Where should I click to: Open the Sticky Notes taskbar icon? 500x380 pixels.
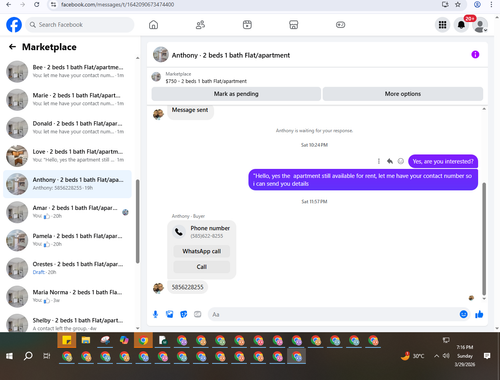click(x=67, y=340)
